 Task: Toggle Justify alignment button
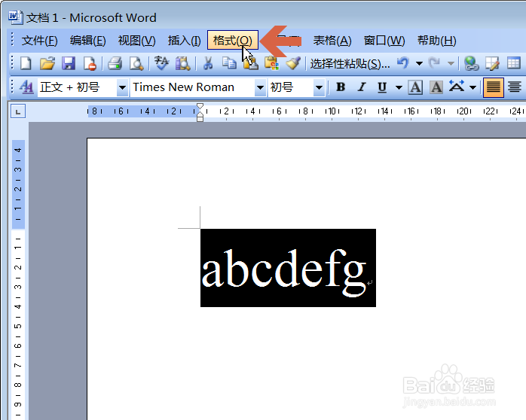pos(493,87)
